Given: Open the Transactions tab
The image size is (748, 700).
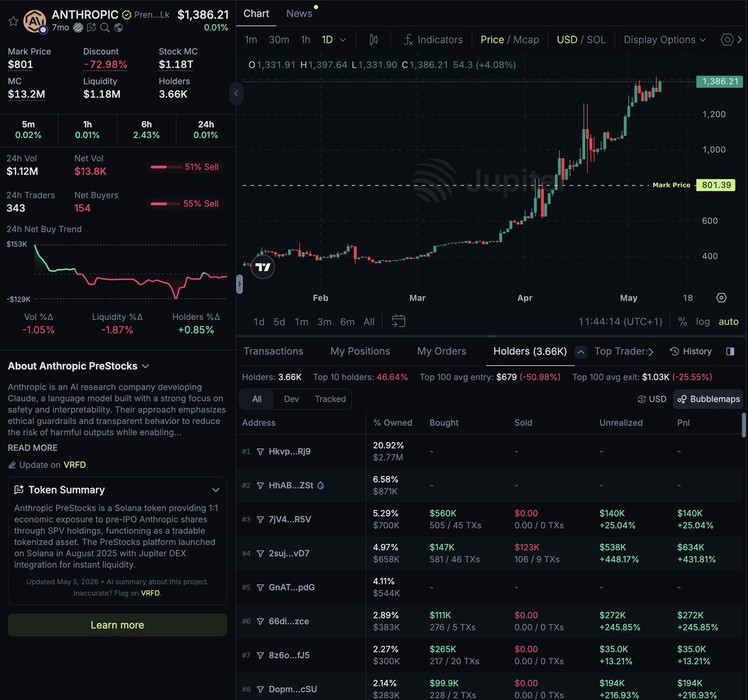Looking at the screenshot, I should point(274,352).
